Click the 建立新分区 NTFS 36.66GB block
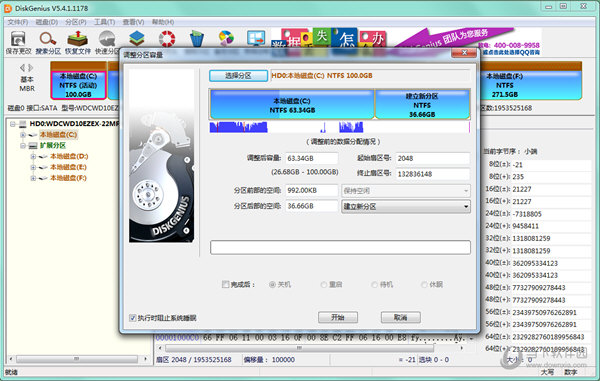Viewport: 600px width, 381px height. coord(422,105)
